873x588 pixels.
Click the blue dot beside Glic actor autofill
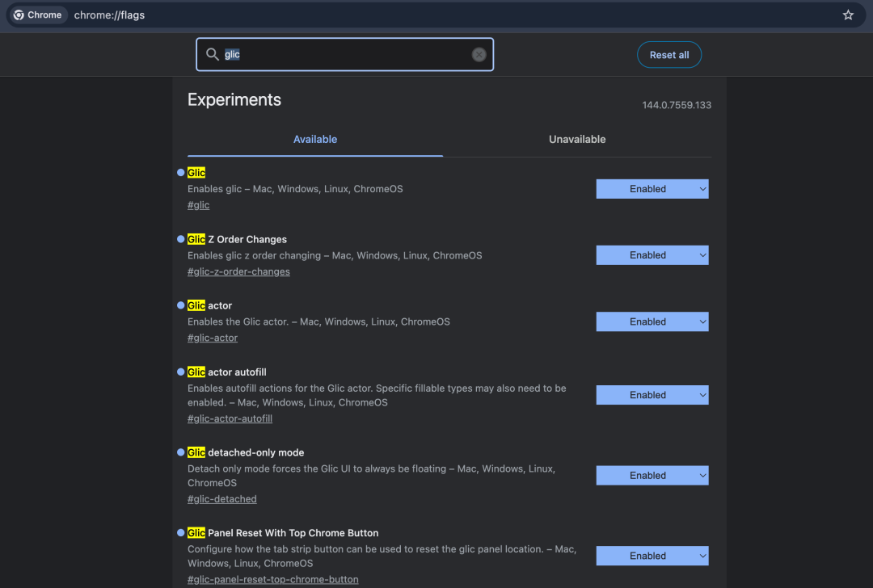click(180, 372)
